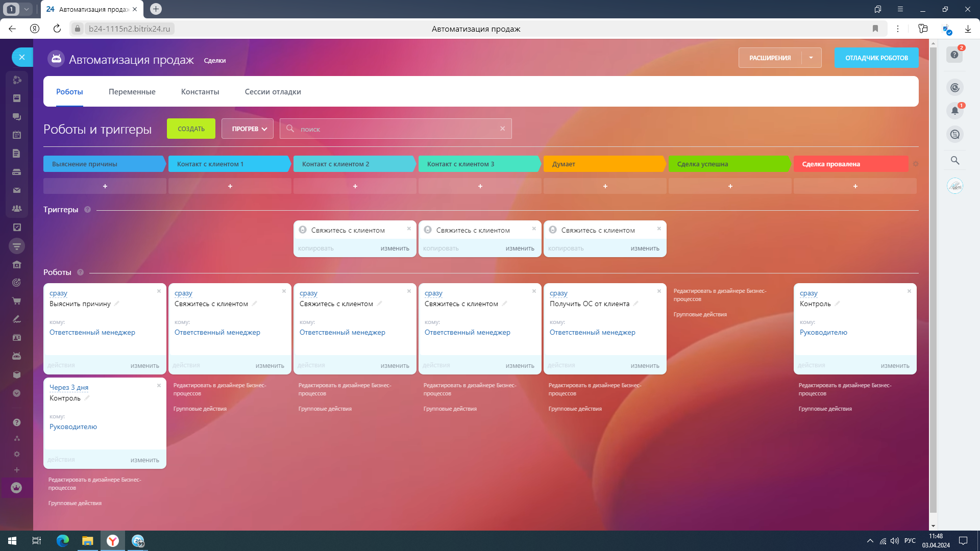Click the mail envelope sidebar icon
Image resolution: width=980 pixels, height=551 pixels.
(x=16, y=190)
